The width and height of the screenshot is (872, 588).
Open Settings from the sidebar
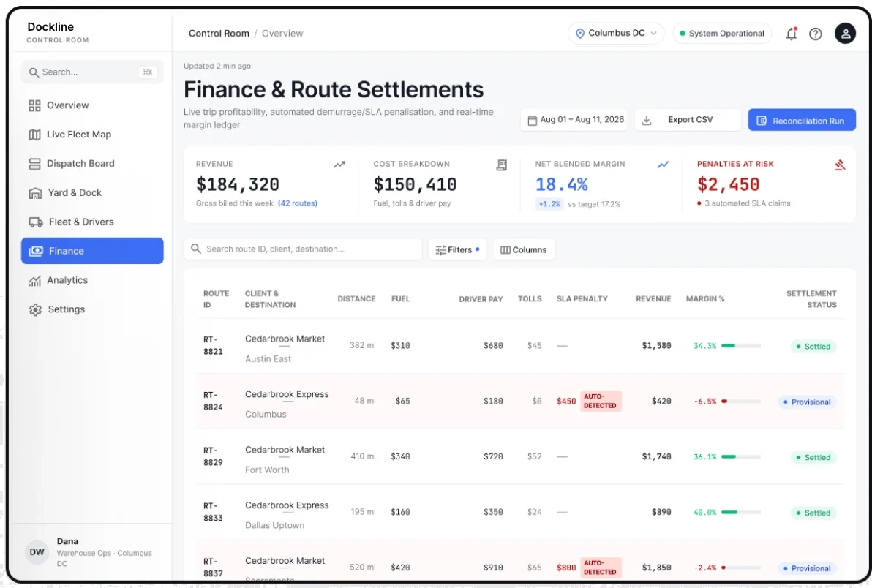pos(92,309)
